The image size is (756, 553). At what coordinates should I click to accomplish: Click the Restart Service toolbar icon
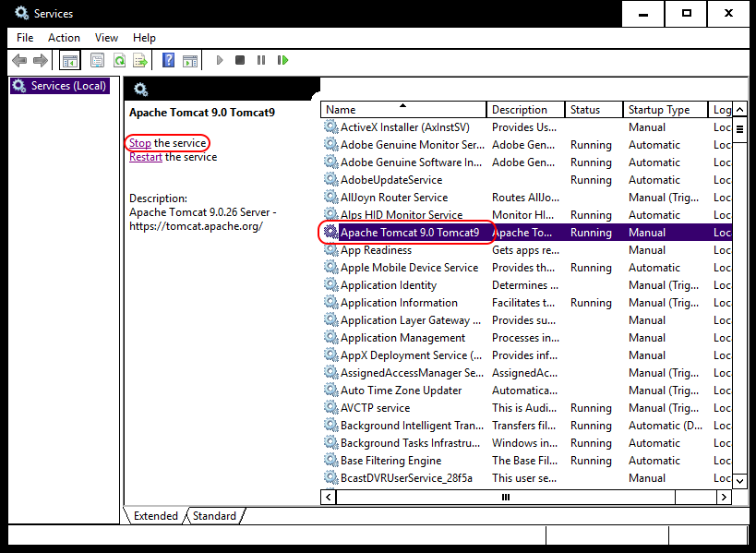click(283, 60)
